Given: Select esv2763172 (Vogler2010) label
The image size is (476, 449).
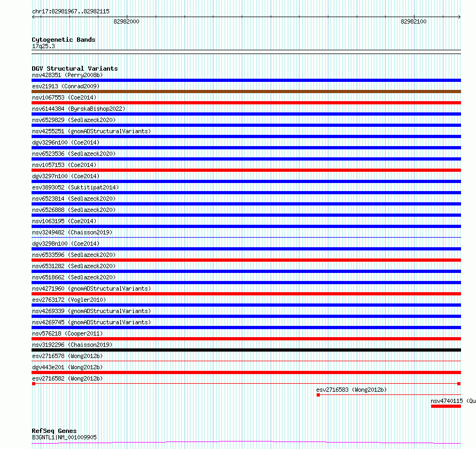Looking at the screenshot, I should tap(69, 300).
